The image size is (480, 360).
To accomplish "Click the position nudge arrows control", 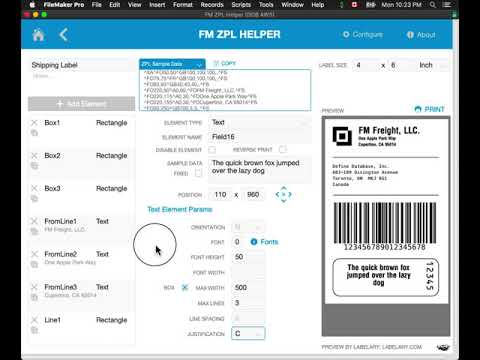I will click(284, 194).
